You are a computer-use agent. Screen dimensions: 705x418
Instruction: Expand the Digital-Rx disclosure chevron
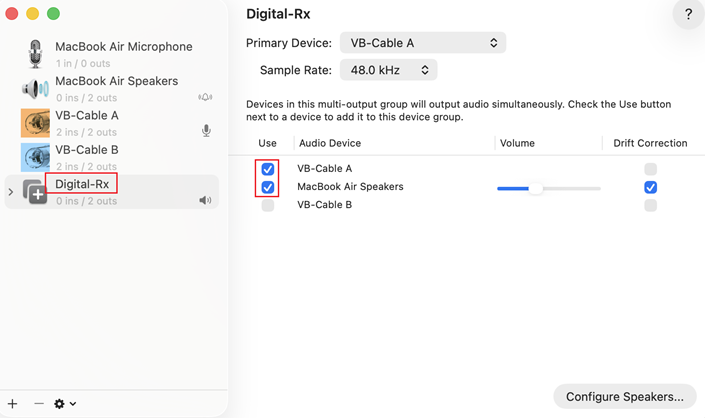pyautogui.click(x=11, y=192)
